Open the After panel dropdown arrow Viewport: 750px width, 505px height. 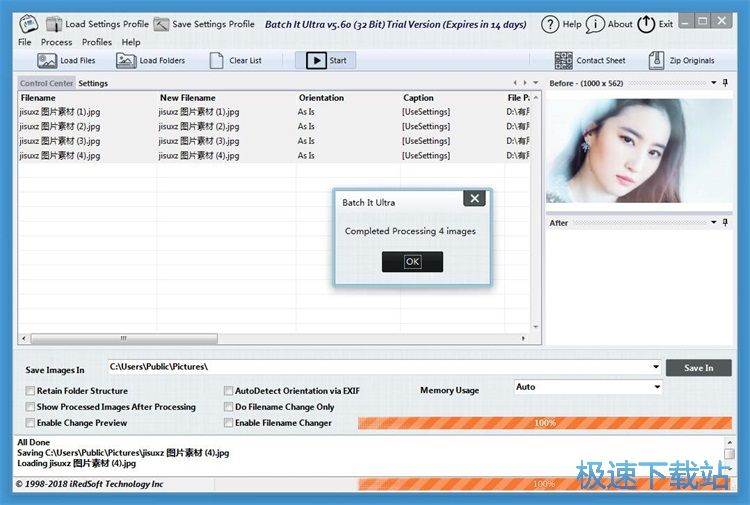(x=714, y=222)
